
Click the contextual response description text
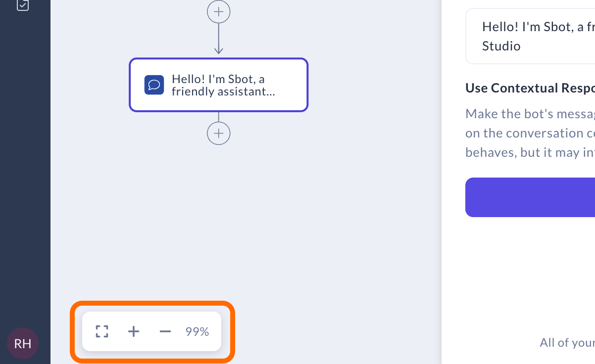[x=530, y=133]
